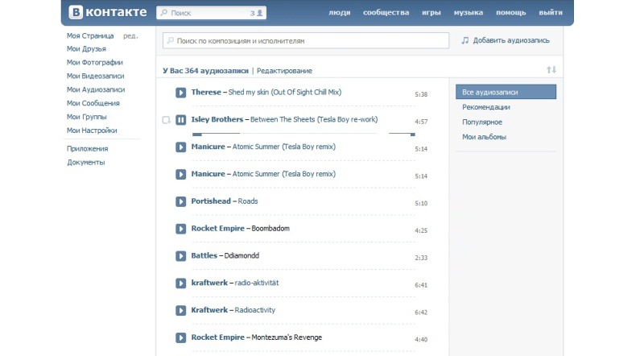This screenshot has width=644, height=356.
Task: Click the magnifier icon in header search
Action: pos(164,13)
